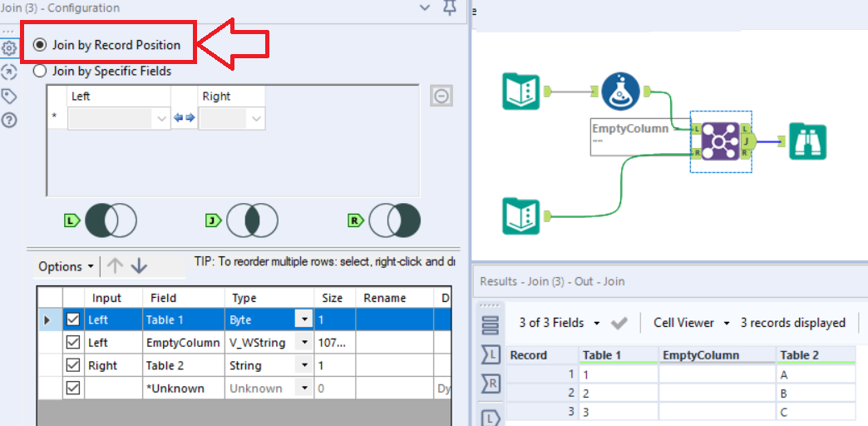The width and height of the screenshot is (868, 426).
Task: Open Type dropdown for Table 2 String
Action: coord(304,365)
